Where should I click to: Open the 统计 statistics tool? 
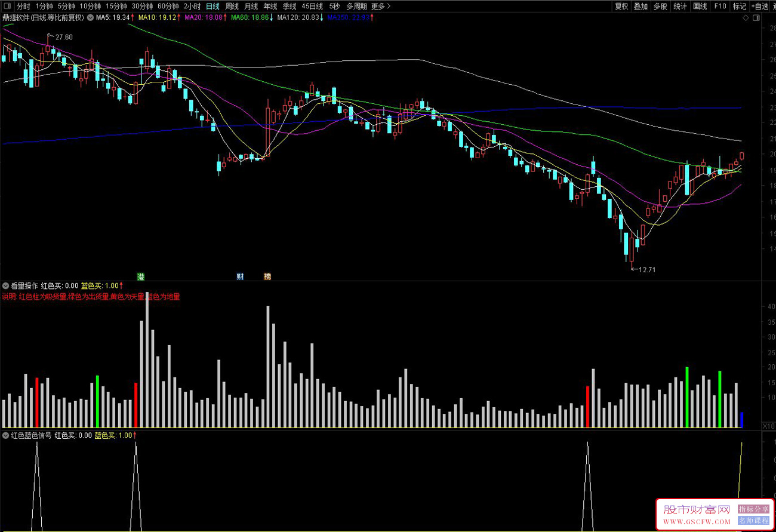click(680, 6)
